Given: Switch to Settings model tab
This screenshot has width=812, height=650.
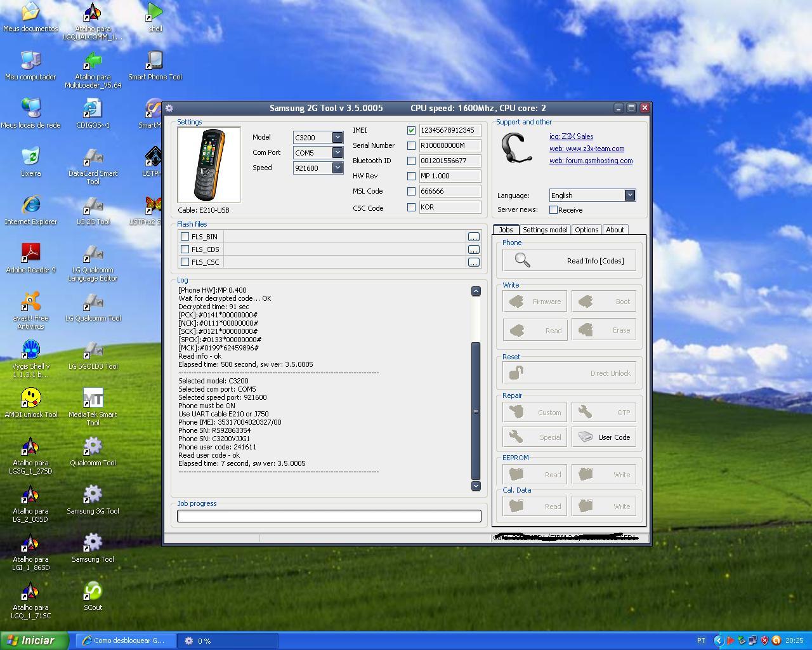Looking at the screenshot, I should [x=545, y=230].
